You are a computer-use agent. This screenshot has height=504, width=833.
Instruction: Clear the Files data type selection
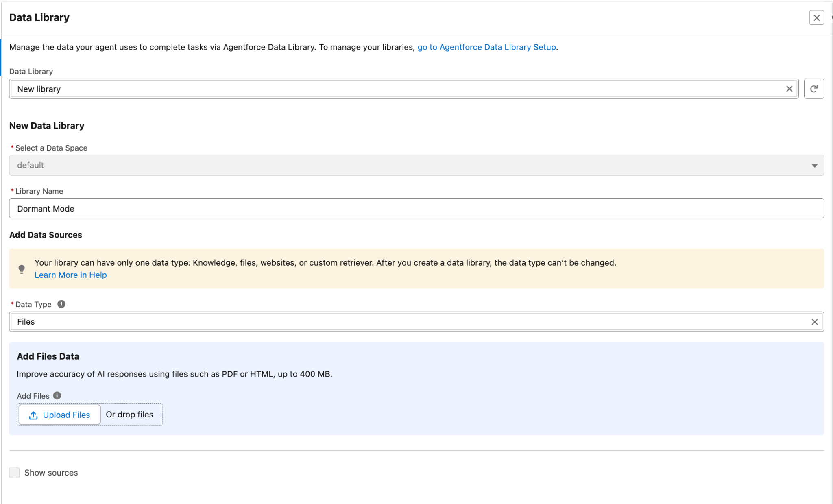(814, 322)
